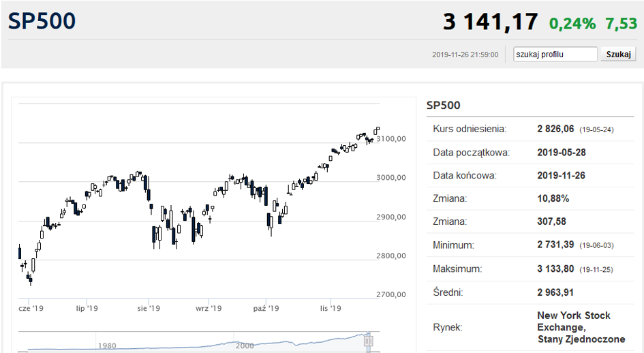Select the latest candlestick on the chart
The width and height of the screenshot is (644, 353).
(x=378, y=130)
